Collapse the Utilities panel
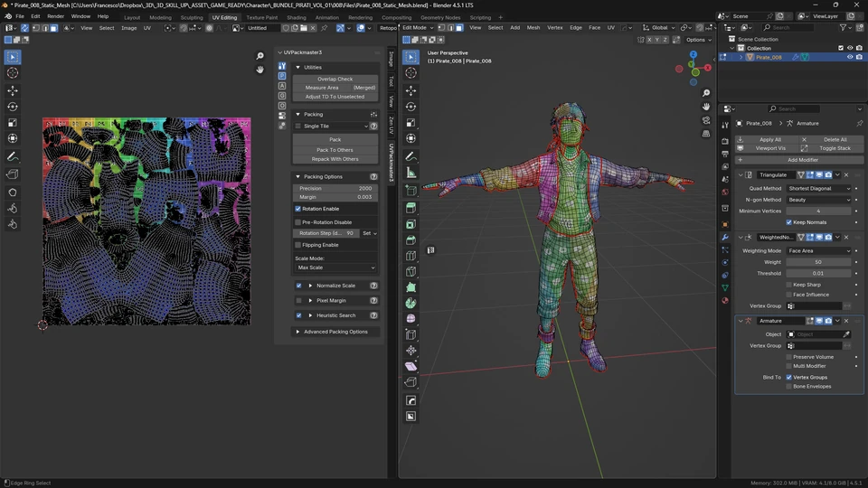Viewport: 868px width, 488px height. 297,67
